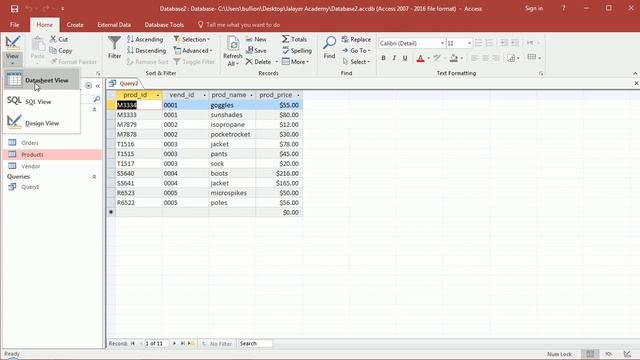This screenshot has width=640, height=360.
Task: Click the Toggle Filter button
Action: click(x=194, y=62)
